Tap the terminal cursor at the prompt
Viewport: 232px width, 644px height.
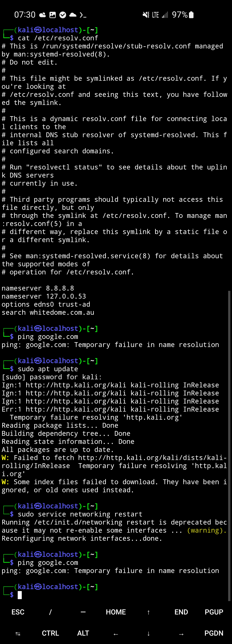click(x=20, y=595)
